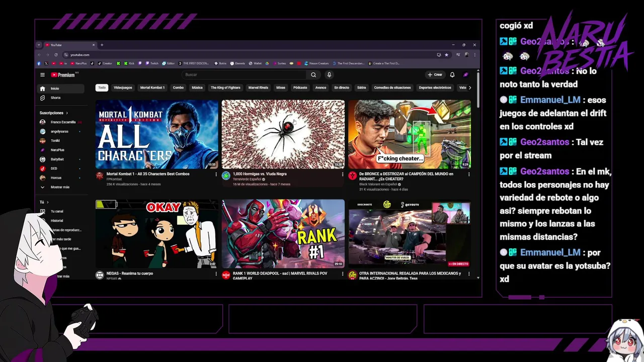Open Franco Escamilla subscription

[x=62, y=122]
